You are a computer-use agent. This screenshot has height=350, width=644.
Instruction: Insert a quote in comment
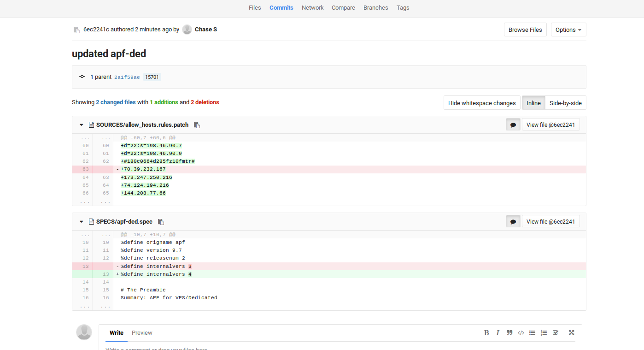point(509,333)
